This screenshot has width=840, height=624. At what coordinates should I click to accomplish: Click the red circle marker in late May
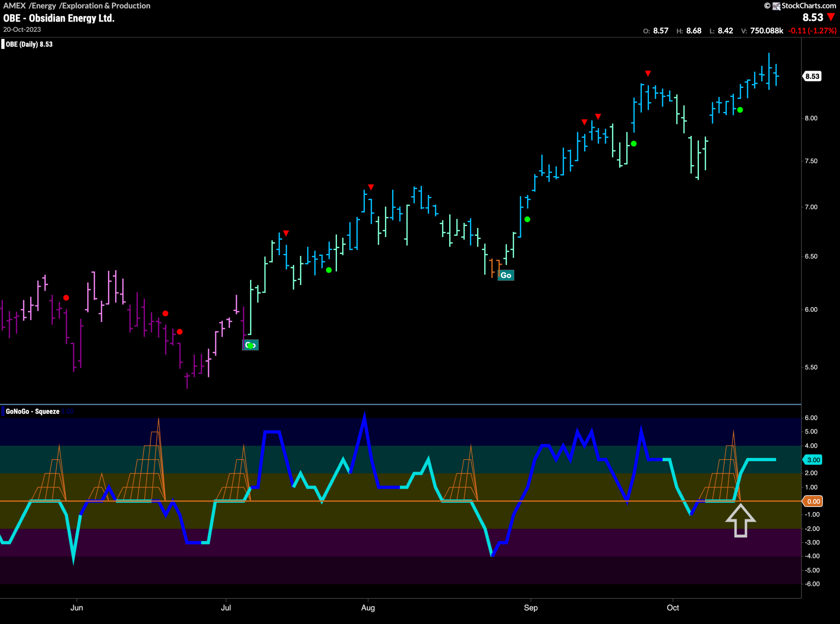point(66,298)
